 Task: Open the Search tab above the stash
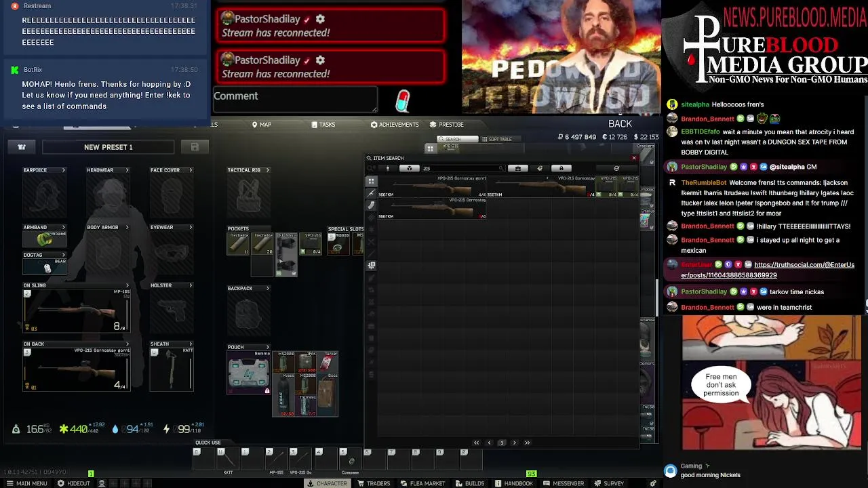[x=457, y=139]
